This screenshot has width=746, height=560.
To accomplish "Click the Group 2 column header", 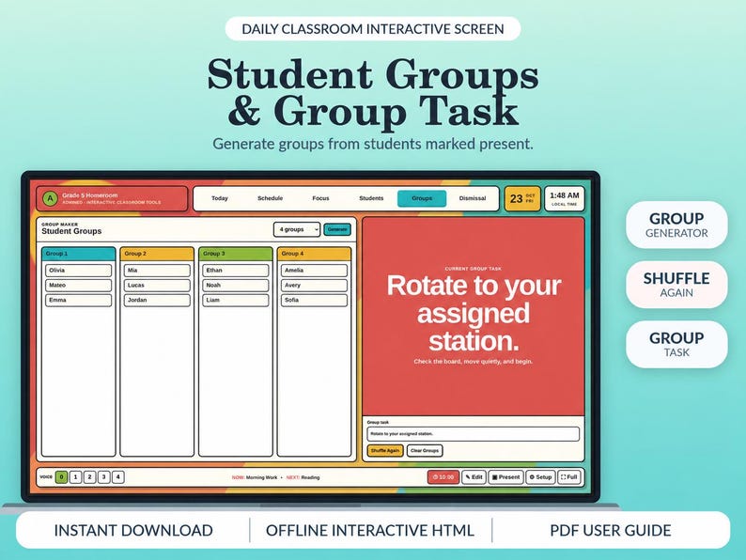I will pyautogui.click(x=157, y=254).
